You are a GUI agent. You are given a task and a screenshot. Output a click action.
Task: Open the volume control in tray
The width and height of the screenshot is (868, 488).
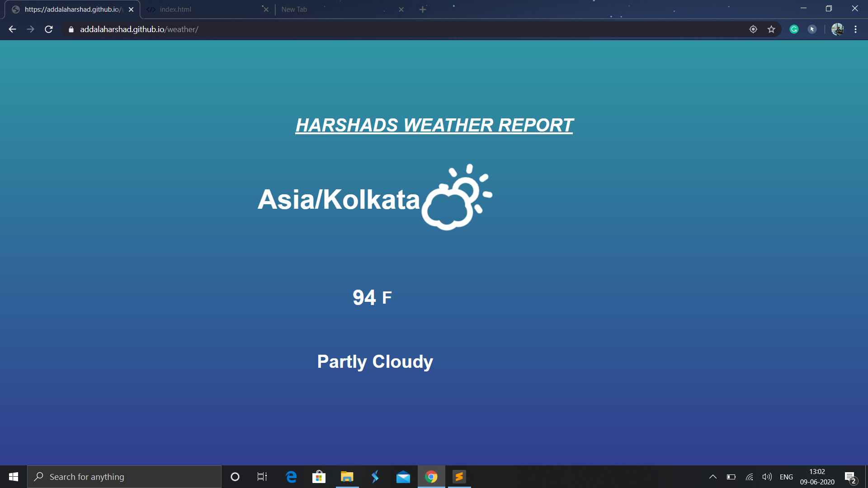click(767, 477)
